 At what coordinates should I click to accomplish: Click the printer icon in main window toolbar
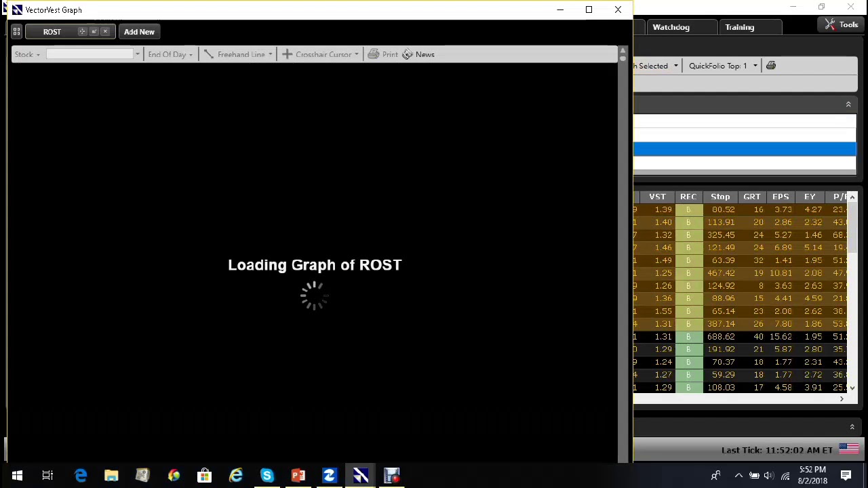pyautogui.click(x=771, y=66)
